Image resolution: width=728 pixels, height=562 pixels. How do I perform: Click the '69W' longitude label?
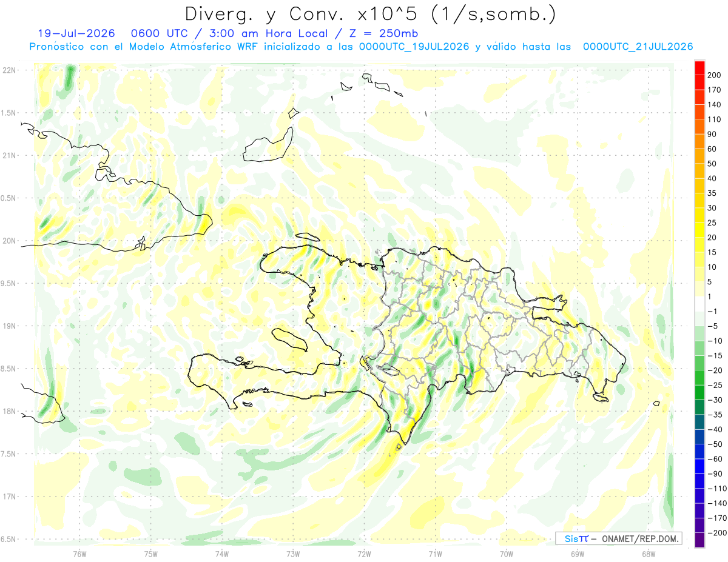[x=578, y=554]
